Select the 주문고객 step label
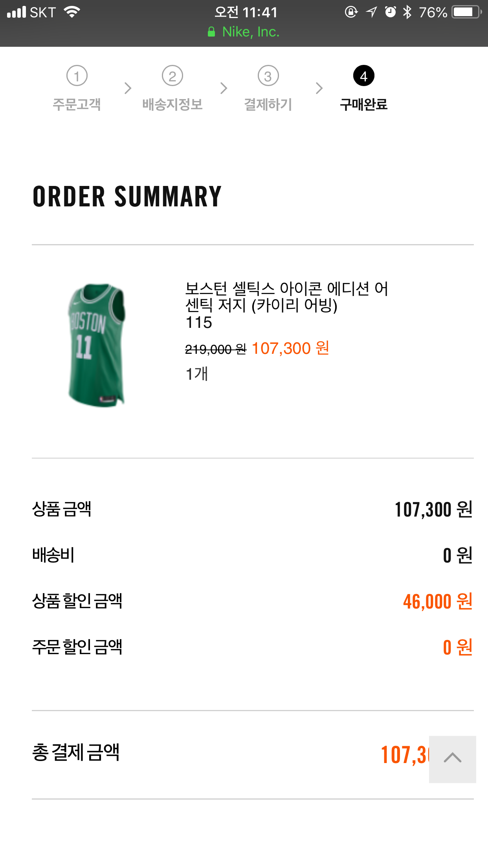 [77, 105]
